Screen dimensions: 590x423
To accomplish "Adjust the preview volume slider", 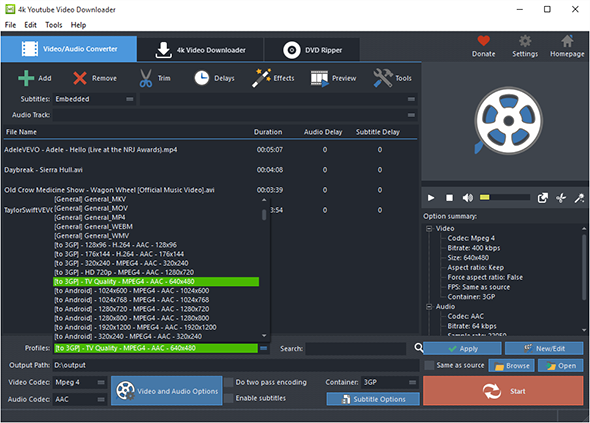I will (x=505, y=198).
